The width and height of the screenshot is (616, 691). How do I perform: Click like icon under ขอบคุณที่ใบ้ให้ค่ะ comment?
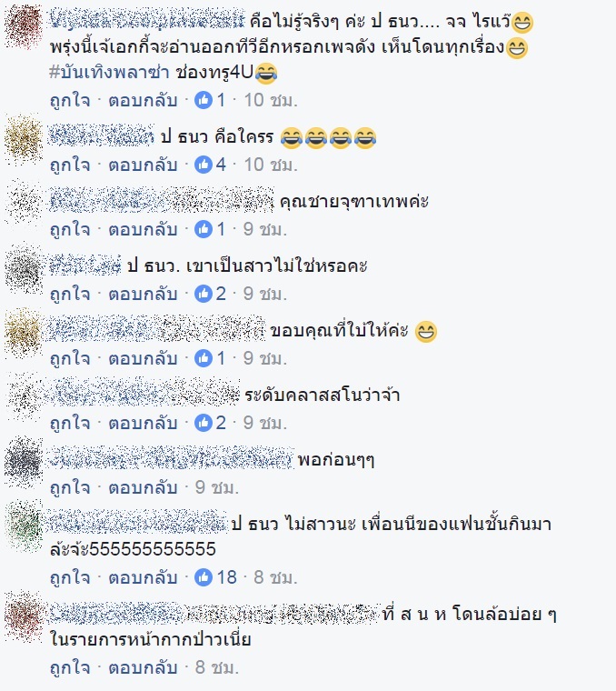(204, 358)
